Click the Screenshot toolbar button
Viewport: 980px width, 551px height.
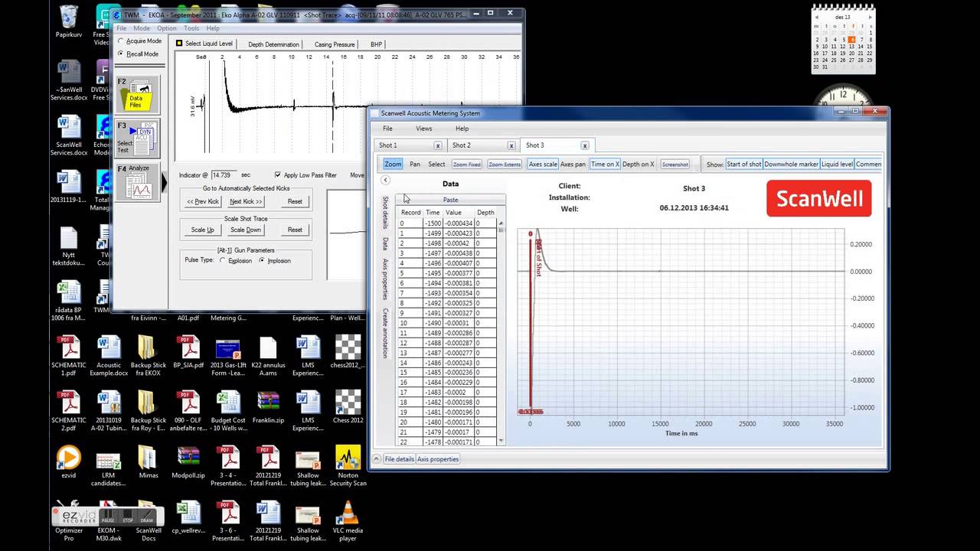(675, 165)
